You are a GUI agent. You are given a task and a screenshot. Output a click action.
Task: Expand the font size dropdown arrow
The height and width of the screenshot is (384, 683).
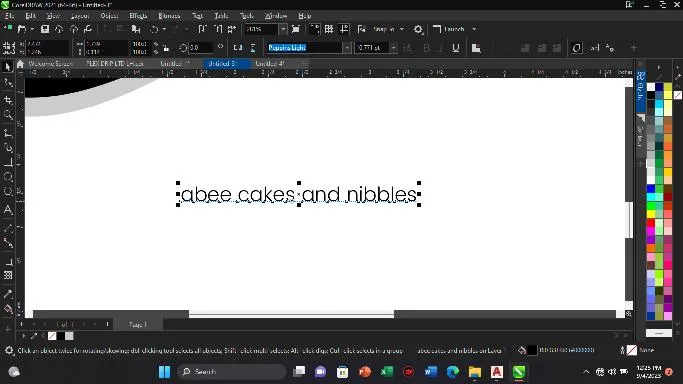tap(393, 47)
